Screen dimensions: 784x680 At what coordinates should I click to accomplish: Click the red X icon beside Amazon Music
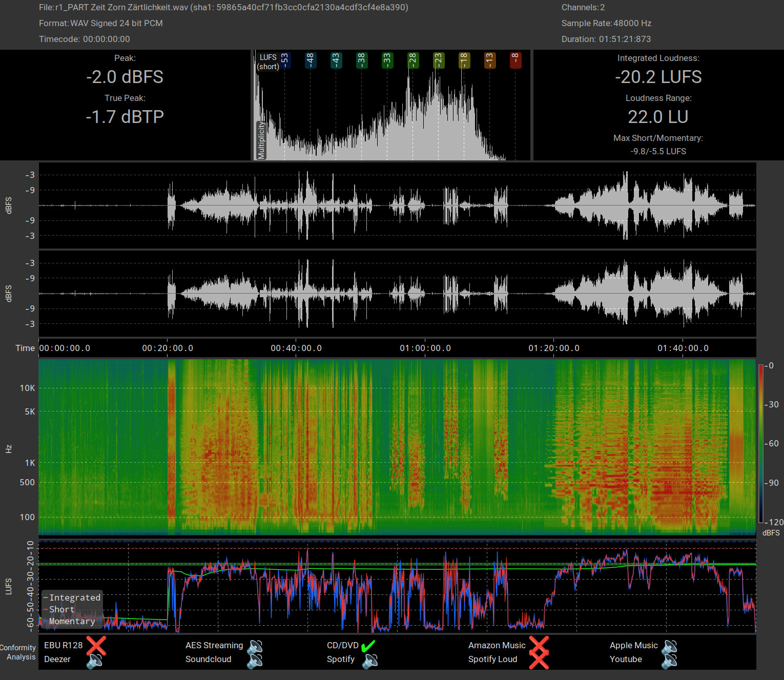click(539, 646)
